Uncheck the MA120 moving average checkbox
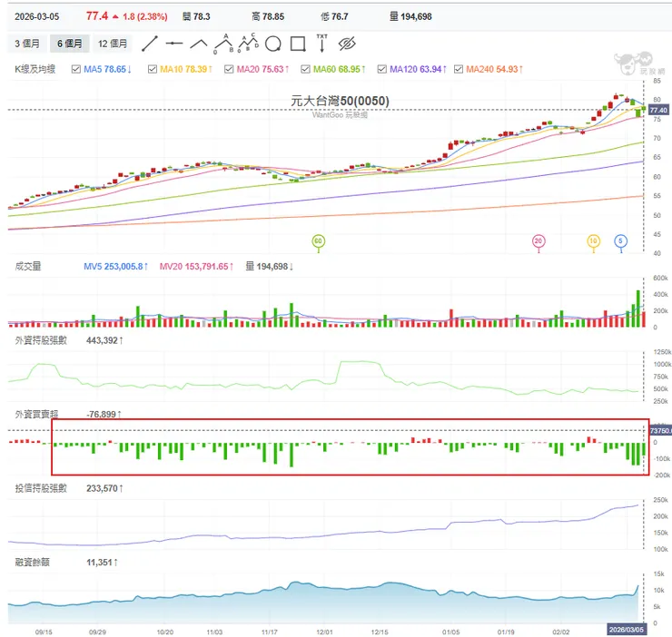The image size is (672, 637). 381,69
